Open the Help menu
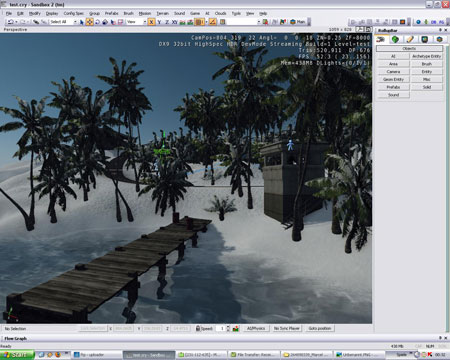 (263, 13)
